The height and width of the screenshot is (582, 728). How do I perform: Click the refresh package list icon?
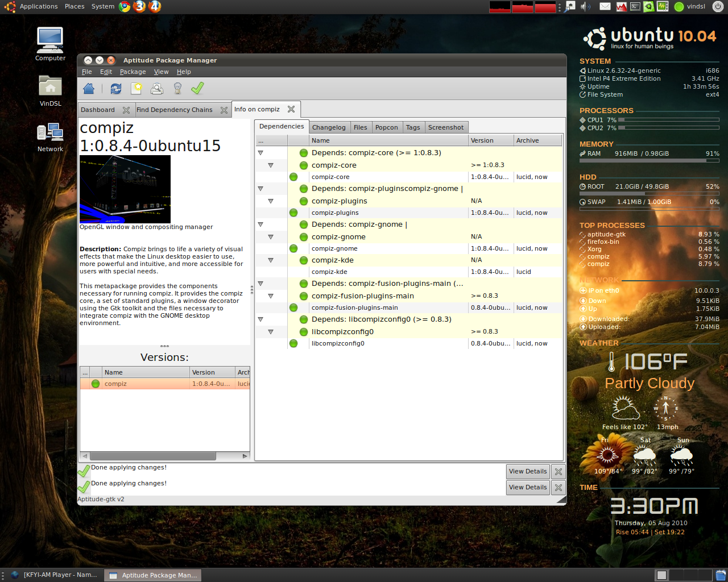(x=115, y=89)
